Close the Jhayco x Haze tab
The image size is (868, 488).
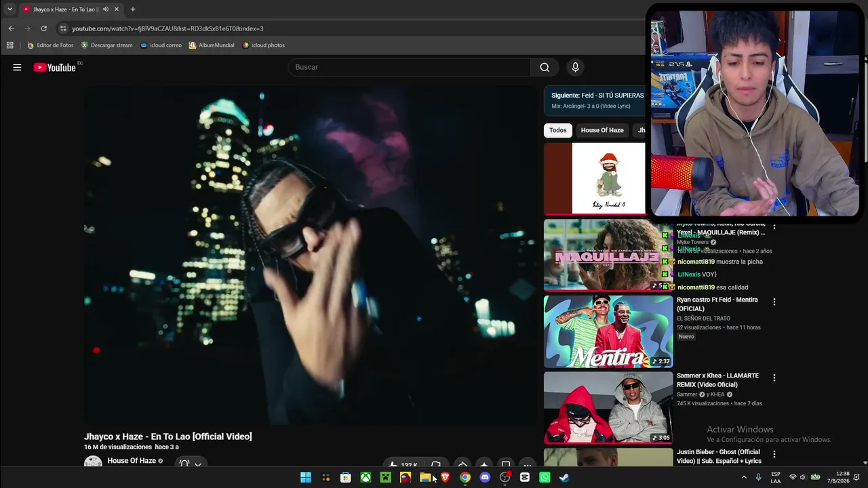117,9
